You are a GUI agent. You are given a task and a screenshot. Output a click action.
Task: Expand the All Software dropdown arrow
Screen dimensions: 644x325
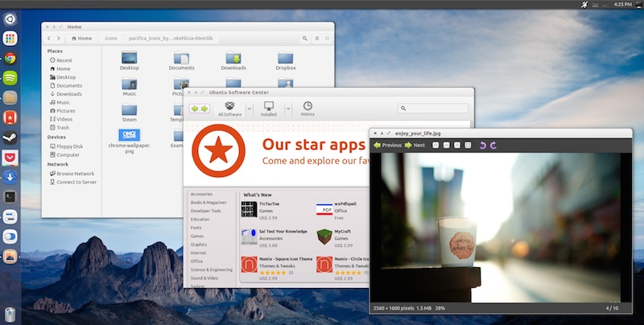point(250,109)
